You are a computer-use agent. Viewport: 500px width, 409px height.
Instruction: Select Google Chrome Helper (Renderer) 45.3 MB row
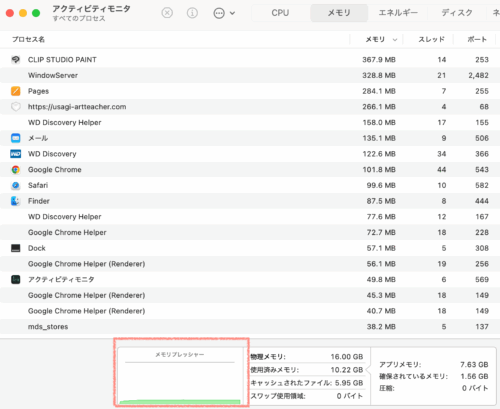(x=250, y=295)
